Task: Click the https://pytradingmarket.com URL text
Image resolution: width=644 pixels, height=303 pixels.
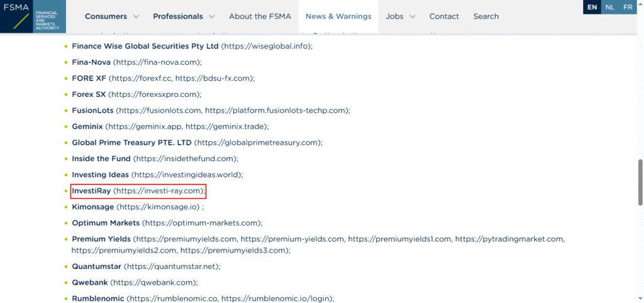Action: (x=509, y=239)
